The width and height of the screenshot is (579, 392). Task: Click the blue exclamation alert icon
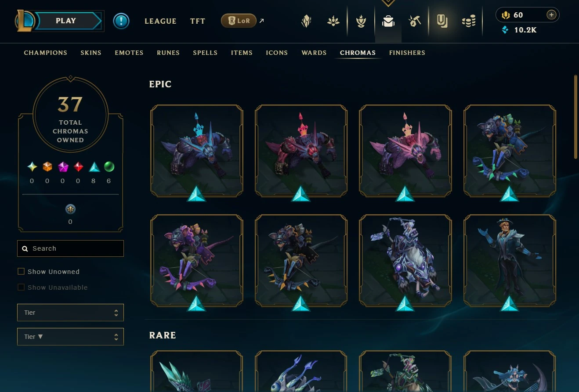(x=121, y=21)
